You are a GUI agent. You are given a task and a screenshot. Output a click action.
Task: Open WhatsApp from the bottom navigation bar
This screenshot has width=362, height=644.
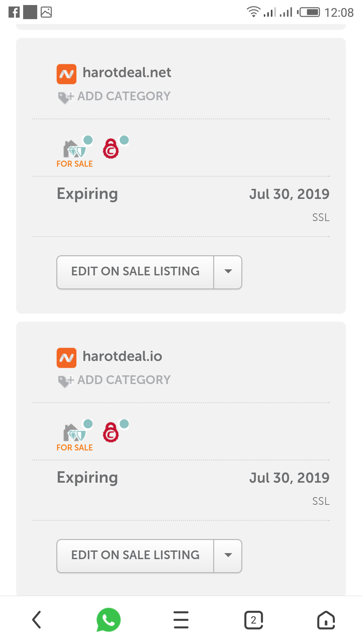point(109,620)
